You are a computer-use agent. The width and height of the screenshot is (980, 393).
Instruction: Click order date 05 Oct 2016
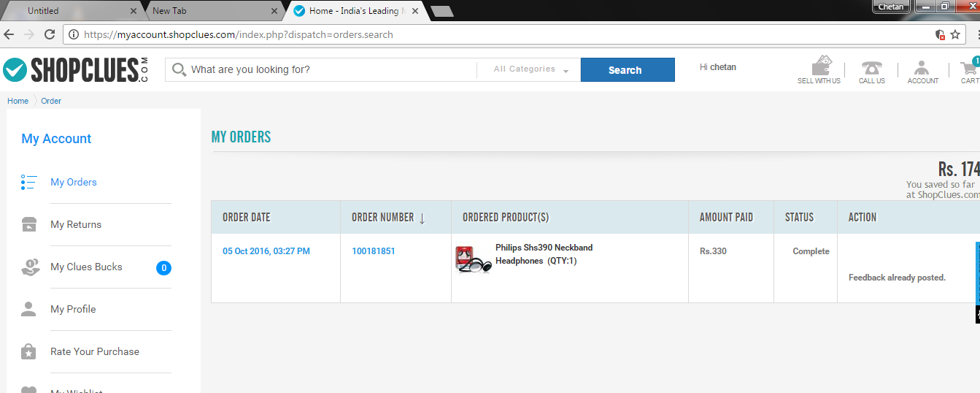[x=266, y=251]
